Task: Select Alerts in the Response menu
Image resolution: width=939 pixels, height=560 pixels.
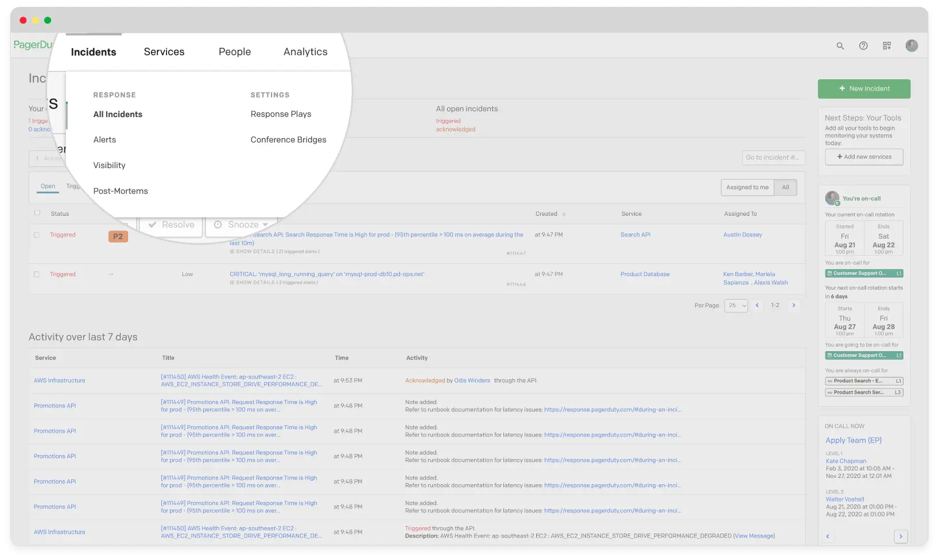Action: click(104, 139)
